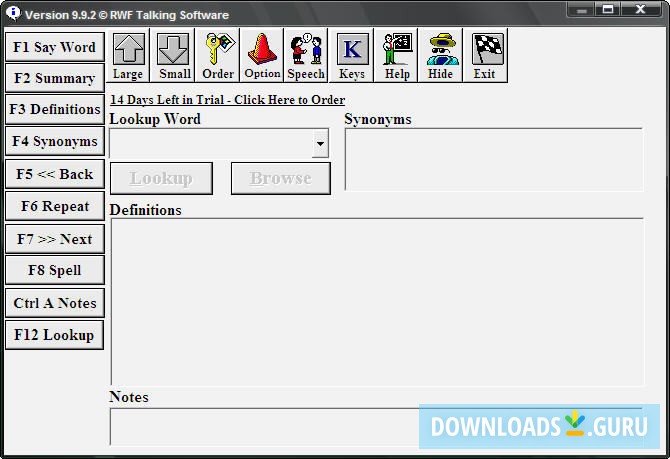670x459 pixels.
Task: Maximize the window
Action: click(x=608, y=10)
